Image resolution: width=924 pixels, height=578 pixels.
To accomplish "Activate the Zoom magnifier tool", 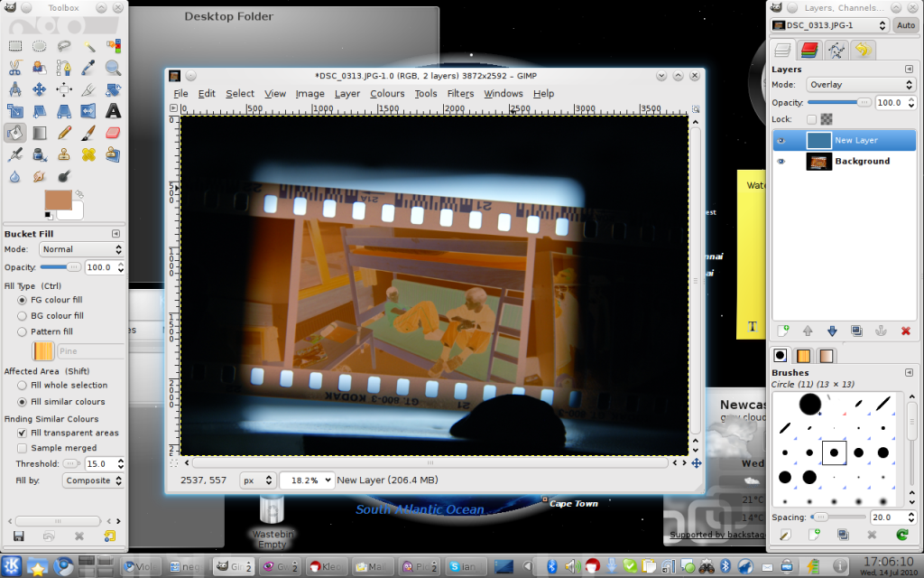I will pos(113,67).
